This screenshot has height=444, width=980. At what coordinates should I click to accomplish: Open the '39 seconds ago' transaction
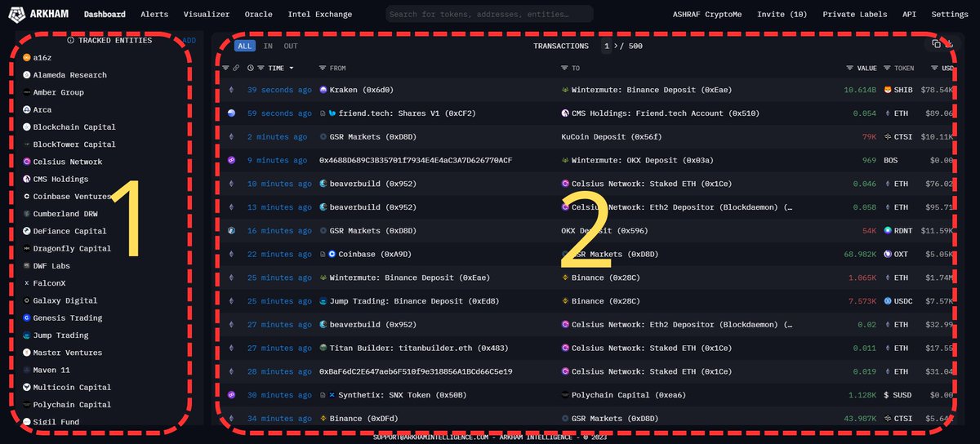point(279,90)
